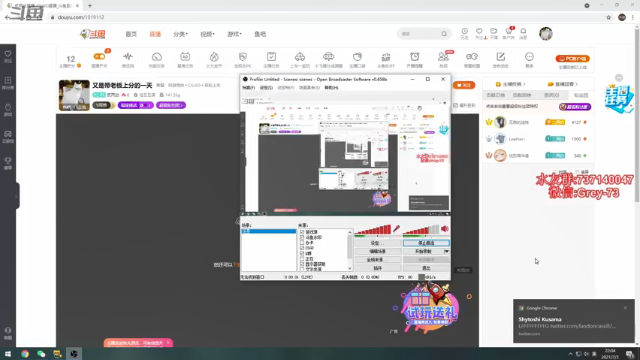Open the messages bell icon
Image resolution: width=640 pixels, height=360 pixels.
tap(523, 31)
